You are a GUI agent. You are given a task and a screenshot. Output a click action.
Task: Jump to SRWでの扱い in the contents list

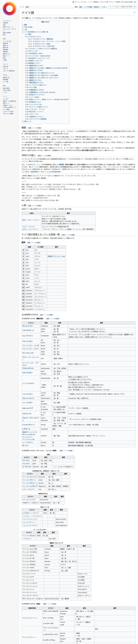pyautogui.click(x=28, y=27)
